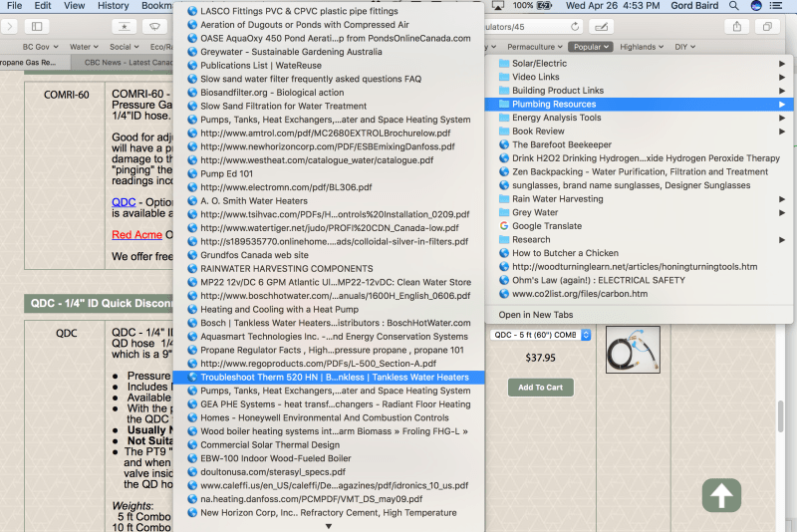This screenshot has height=532, width=797.
Task: Click the Red Acme link
Action: point(135,235)
